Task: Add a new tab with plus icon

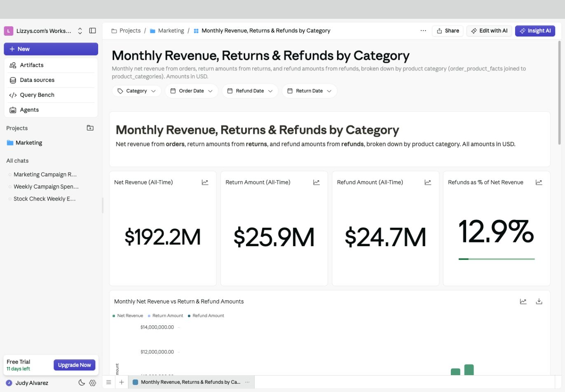Action: [x=122, y=382]
